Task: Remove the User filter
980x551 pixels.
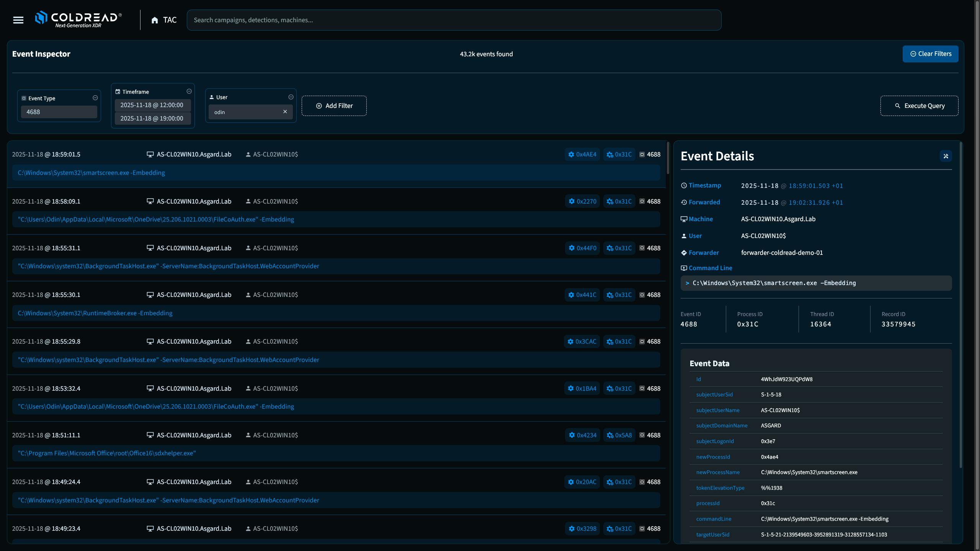Action: (291, 97)
